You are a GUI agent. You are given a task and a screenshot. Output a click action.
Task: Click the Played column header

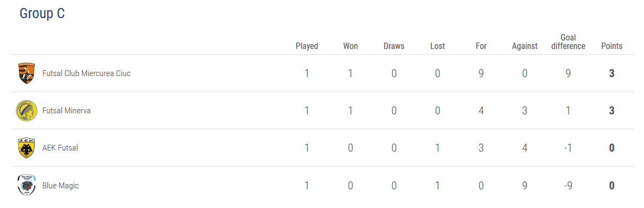click(x=307, y=46)
